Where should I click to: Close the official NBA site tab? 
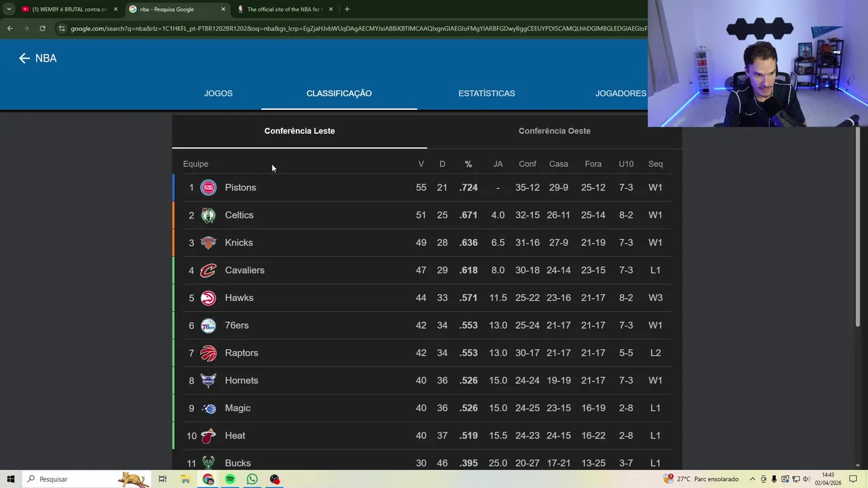coord(331,9)
